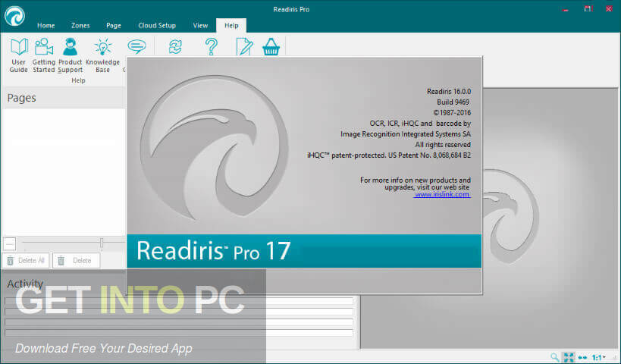
Task: Maximize the Readiris Pro window
Action: tap(588, 8)
